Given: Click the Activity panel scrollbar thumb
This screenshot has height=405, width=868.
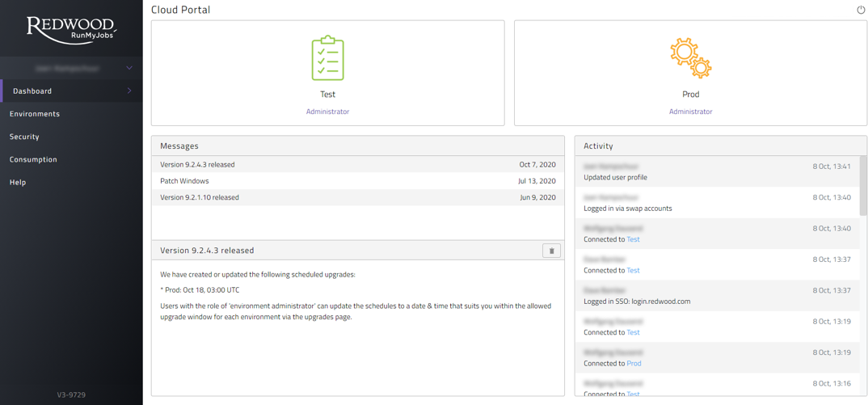Looking at the screenshot, I should click(x=863, y=186).
